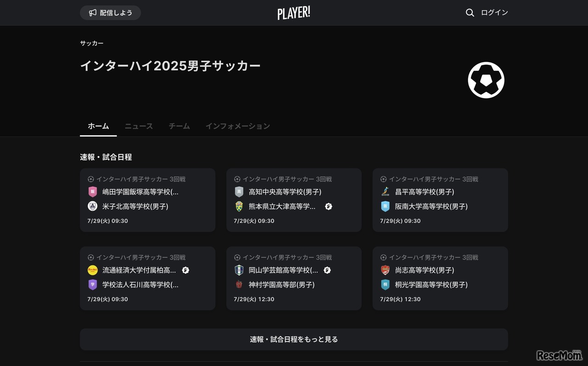Select the インフォメーション tab

[x=237, y=126]
